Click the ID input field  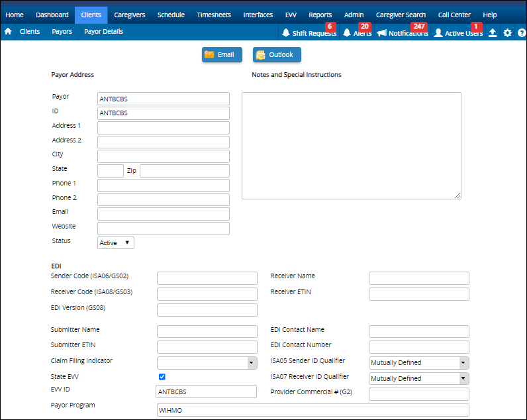(x=164, y=113)
